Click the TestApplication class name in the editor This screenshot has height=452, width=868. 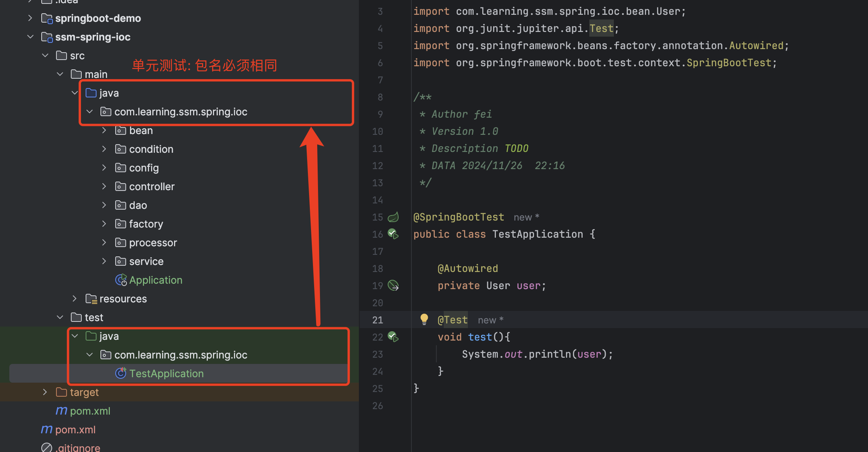point(538,234)
